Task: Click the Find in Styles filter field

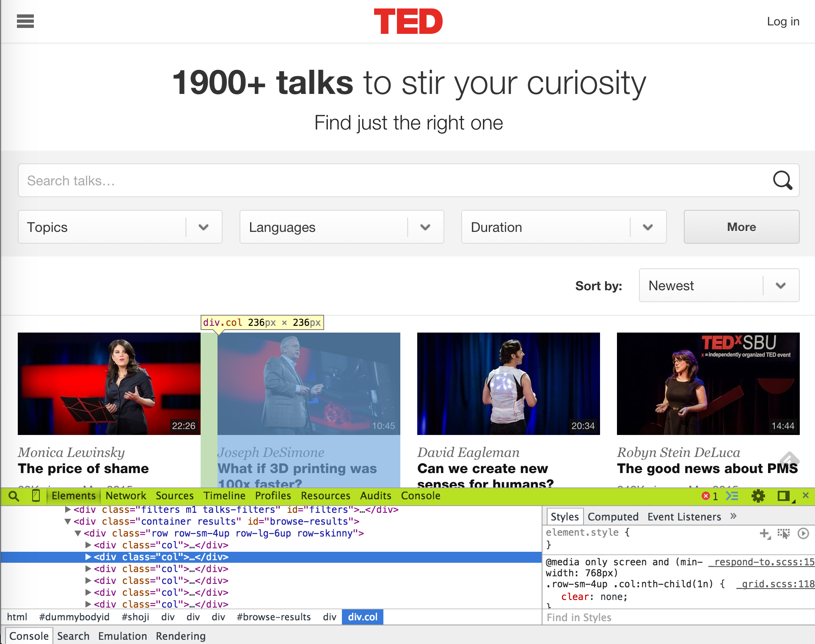Action: tap(678, 617)
